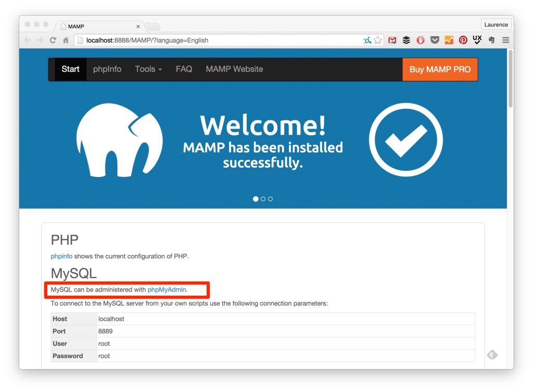
Task: Select the MAMP browser tab
Action: point(98,26)
